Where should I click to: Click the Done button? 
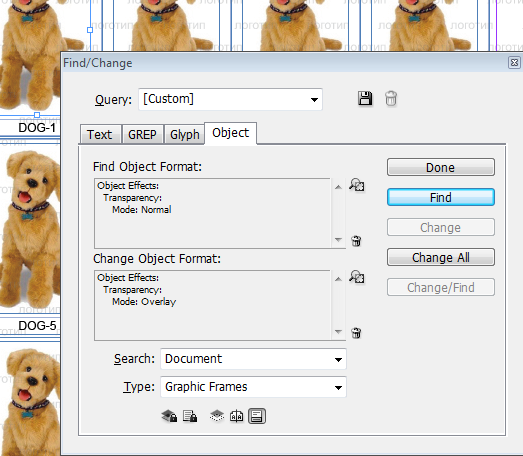click(441, 167)
